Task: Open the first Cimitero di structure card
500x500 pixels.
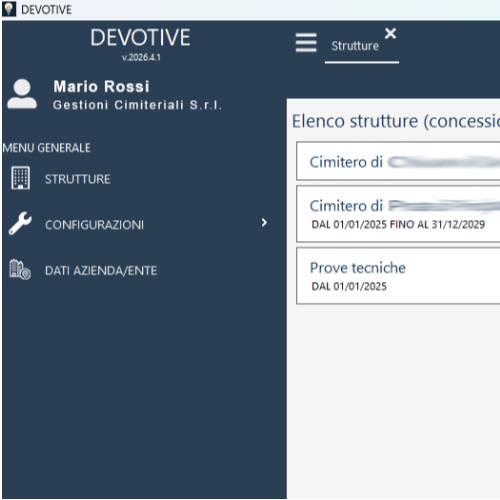Action: [x=398, y=161]
